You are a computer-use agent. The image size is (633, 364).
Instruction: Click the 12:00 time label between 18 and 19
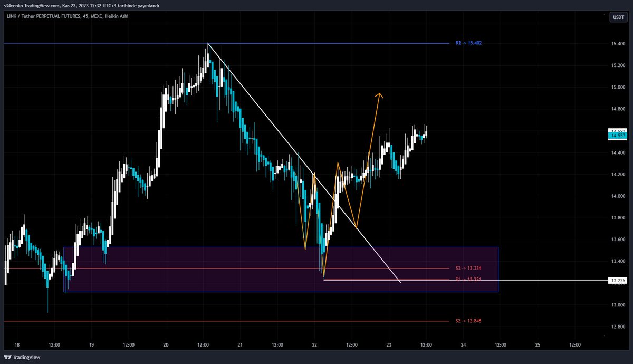coord(55,344)
